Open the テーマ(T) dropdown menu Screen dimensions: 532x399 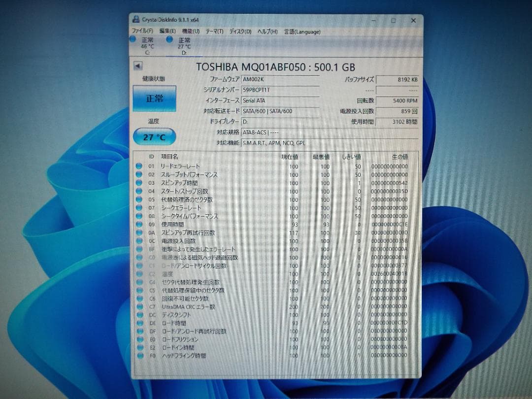(x=213, y=31)
